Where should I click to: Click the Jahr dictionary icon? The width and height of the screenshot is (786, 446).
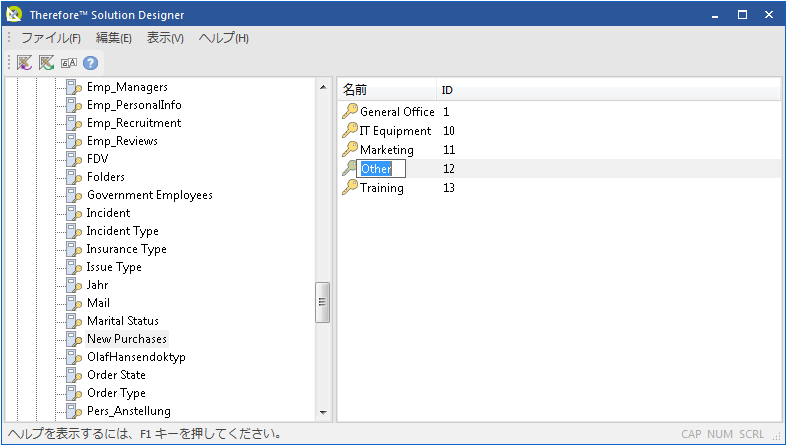pyautogui.click(x=74, y=286)
